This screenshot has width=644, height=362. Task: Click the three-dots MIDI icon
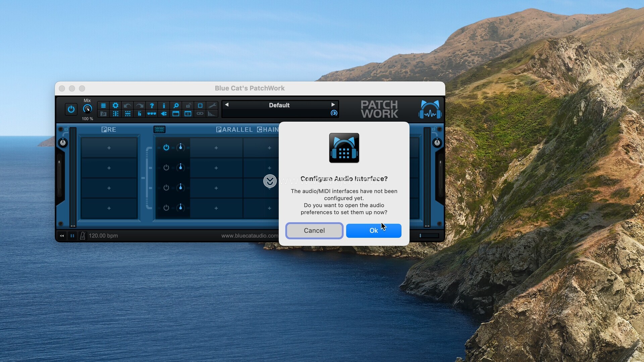[152, 114]
